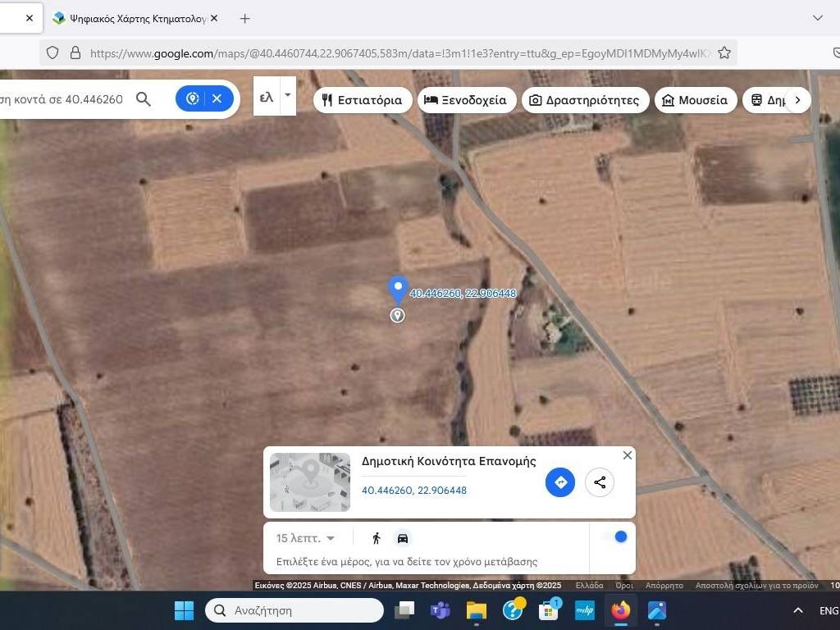The image size is (840, 630).
Task: Click the share icon in place card
Action: click(x=600, y=482)
